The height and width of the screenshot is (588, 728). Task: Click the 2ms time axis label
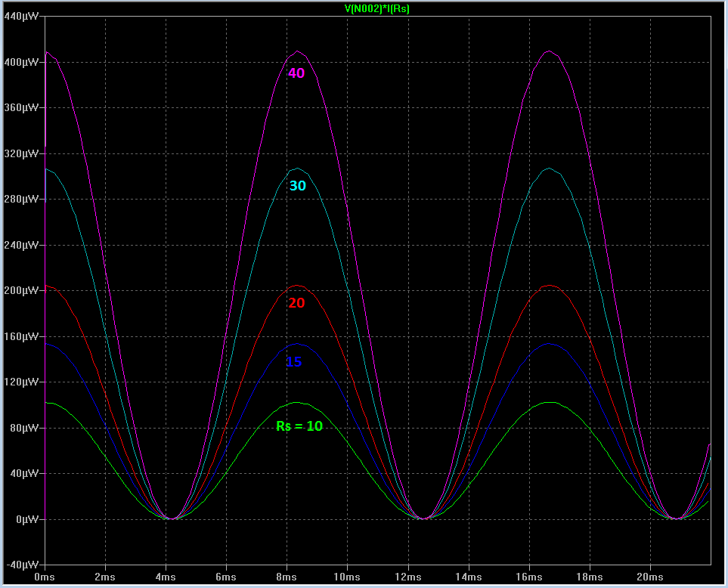[105, 577]
